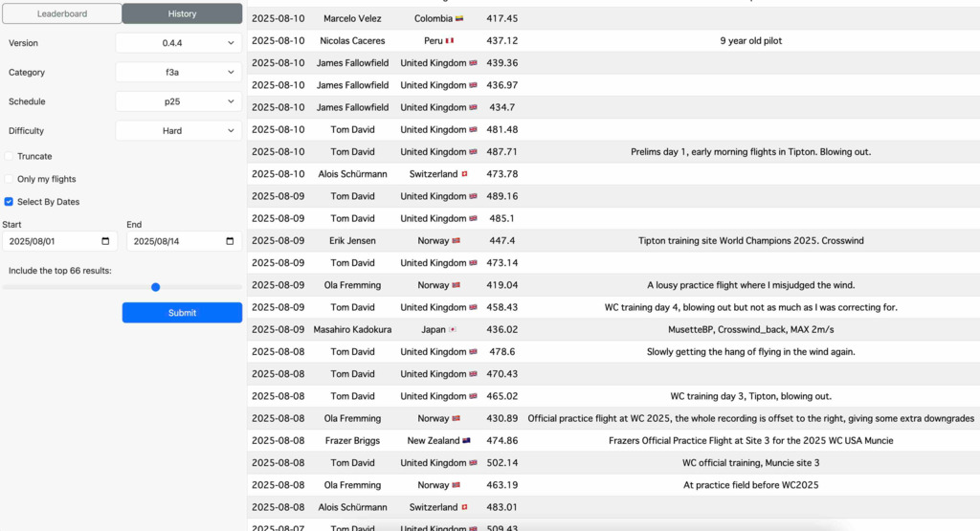Click the Start date field 2025/08/01
The height and width of the screenshot is (531, 980).
click(x=59, y=241)
